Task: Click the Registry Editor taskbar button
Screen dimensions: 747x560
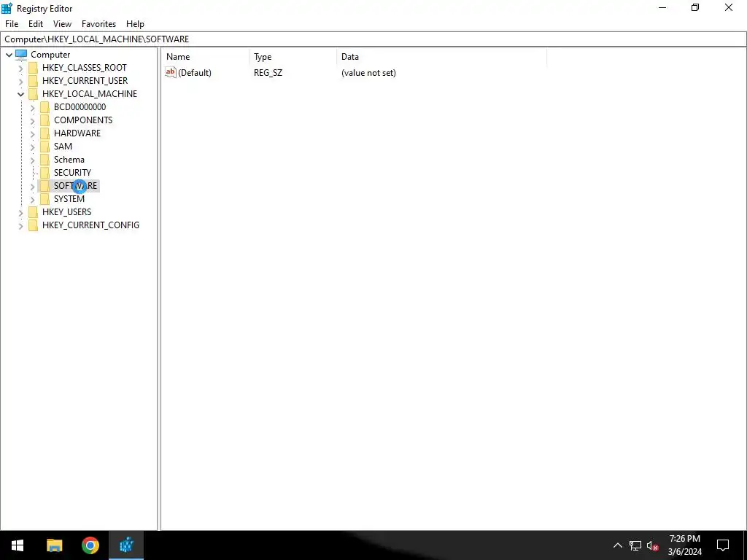Action: tap(126, 545)
